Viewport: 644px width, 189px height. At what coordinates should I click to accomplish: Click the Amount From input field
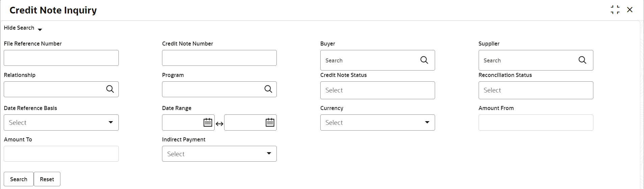tap(536, 123)
